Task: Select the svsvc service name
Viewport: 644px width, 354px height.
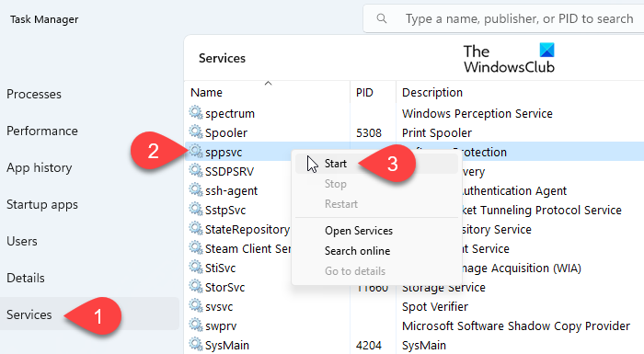Action: 219,307
